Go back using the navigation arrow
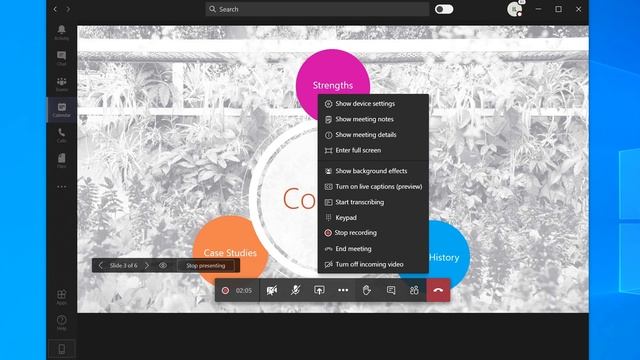This screenshot has height=360, width=640. click(55, 9)
